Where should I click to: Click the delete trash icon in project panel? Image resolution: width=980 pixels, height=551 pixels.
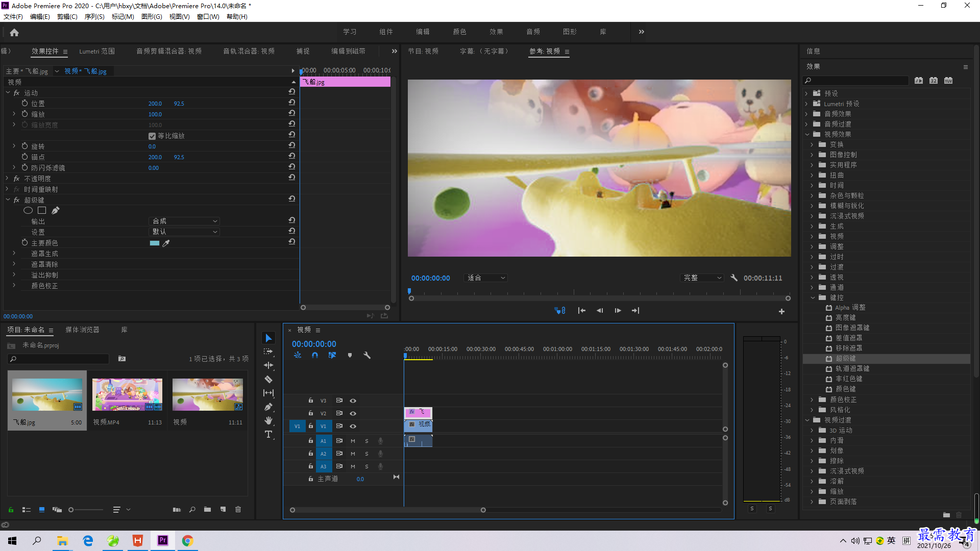238,509
